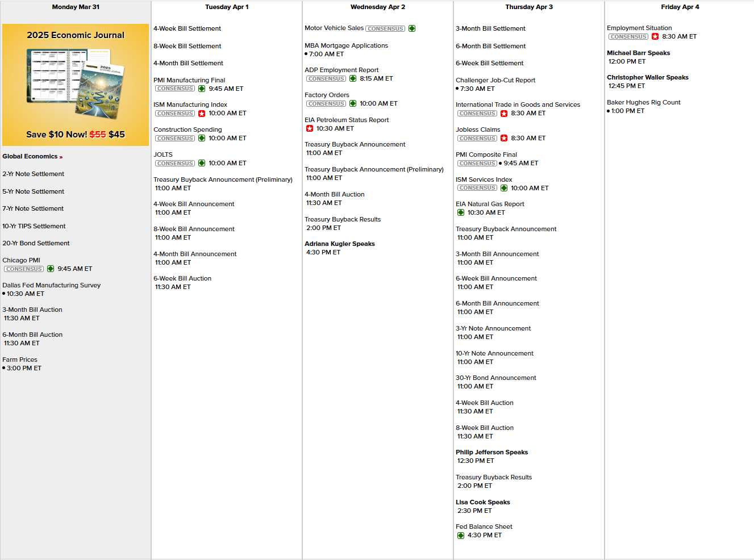Click the red star icon for Jobless Claims
Screen dimensions: 754x560
click(x=504, y=139)
